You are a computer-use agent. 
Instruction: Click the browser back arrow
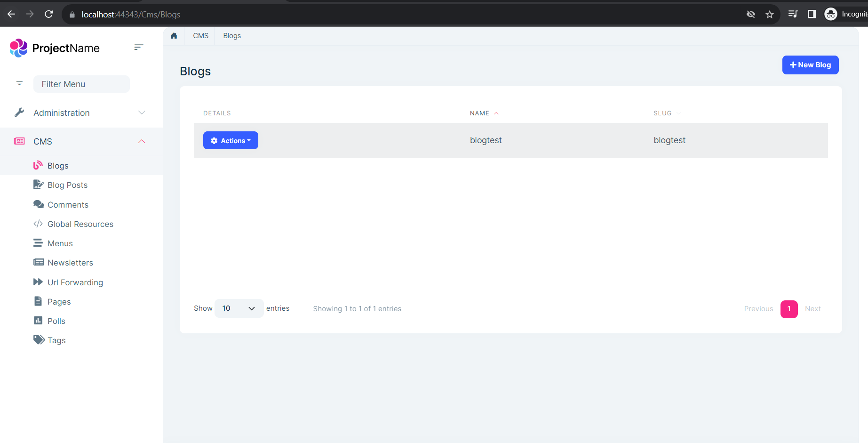click(11, 14)
